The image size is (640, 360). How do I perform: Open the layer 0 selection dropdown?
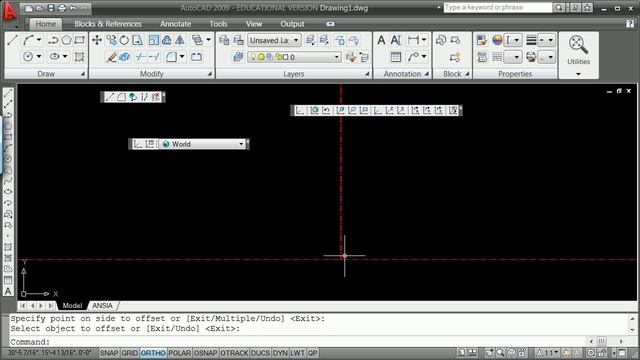point(294,57)
